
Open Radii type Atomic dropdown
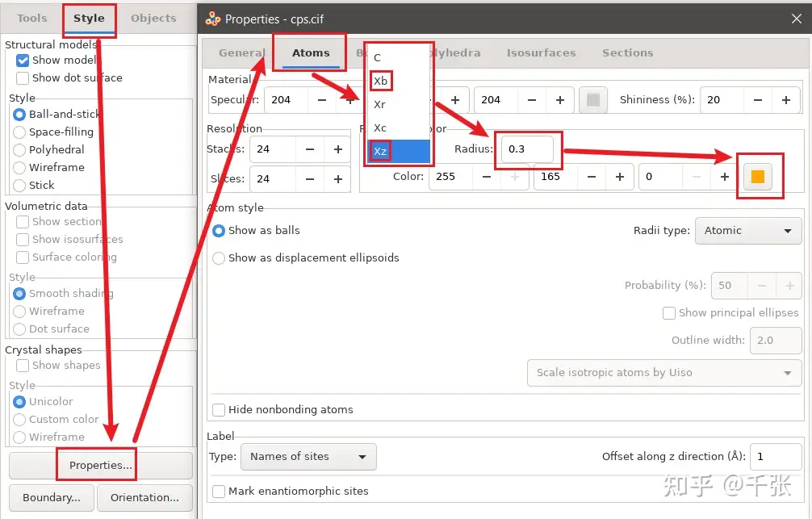pos(748,231)
